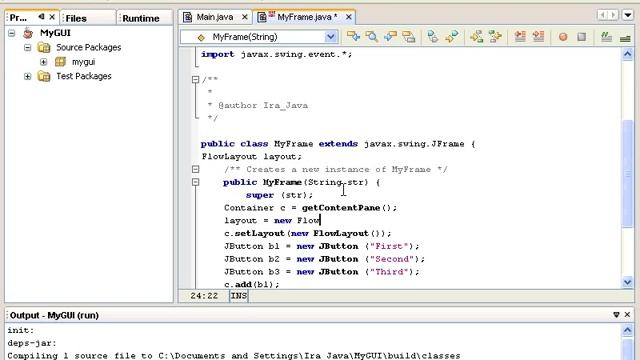This screenshot has height=360, width=640.
Task: Close the MyFrame.java editor tab
Action: pyautogui.click(x=349, y=17)
